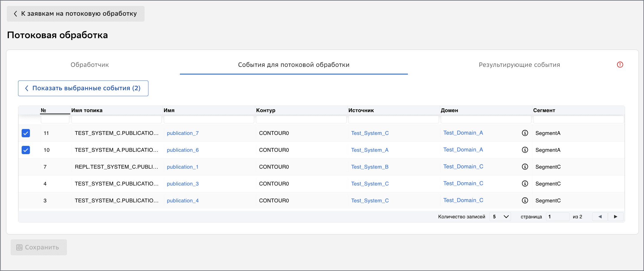
Task: Open domain info icon in publication_6 row
Action: pyautogui.click(x=525, y=150)
